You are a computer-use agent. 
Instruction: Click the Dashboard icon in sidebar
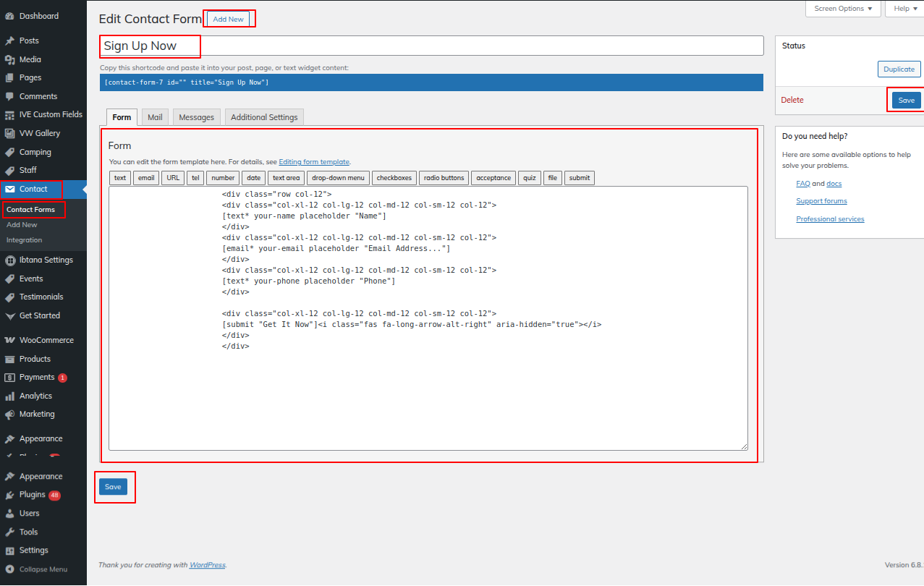point(9,16)
